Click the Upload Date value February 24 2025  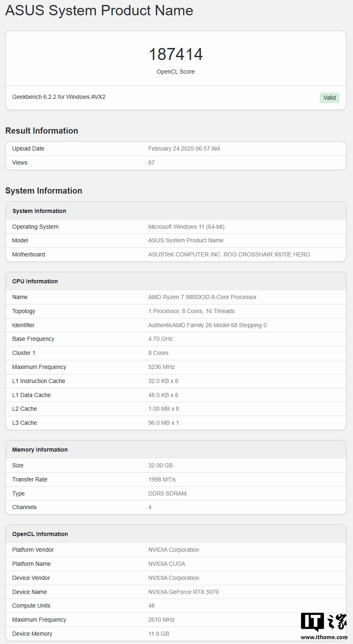coord(184,148)
